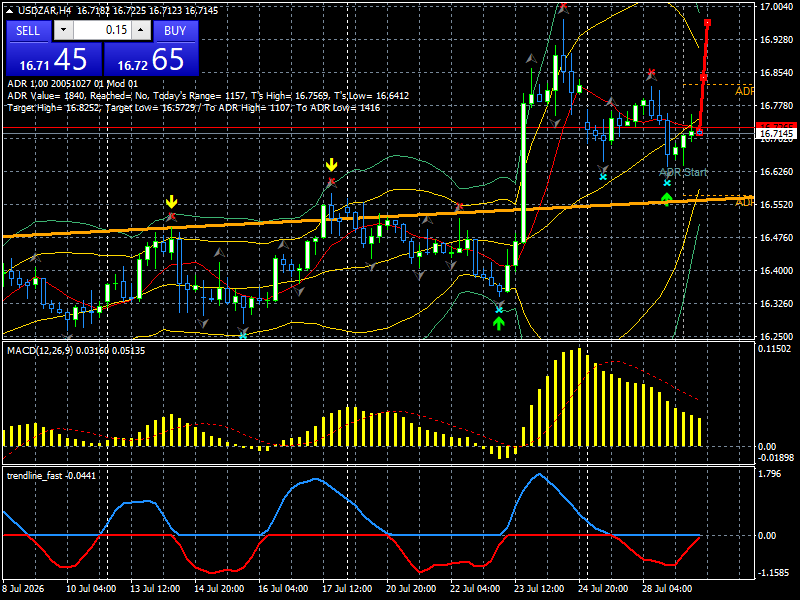Click the -0.01898 MACD scale value

[x=776, y=457]
